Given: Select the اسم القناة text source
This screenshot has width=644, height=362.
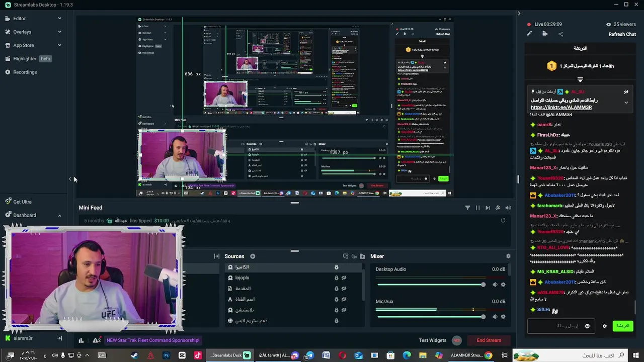Looking at the screenshot, I should [x=294, y=299].
